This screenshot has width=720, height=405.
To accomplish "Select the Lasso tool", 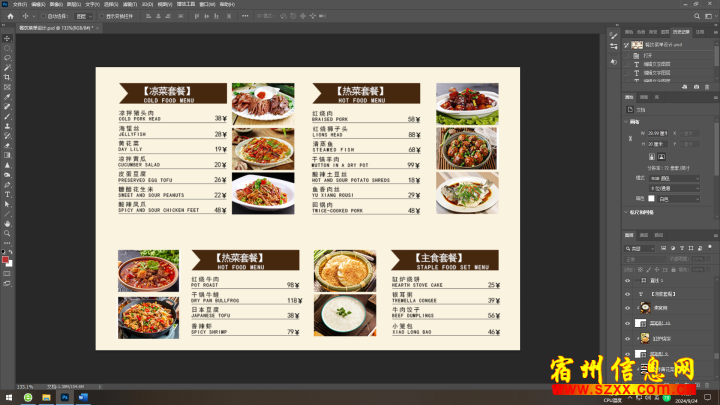I will point(7,58).
